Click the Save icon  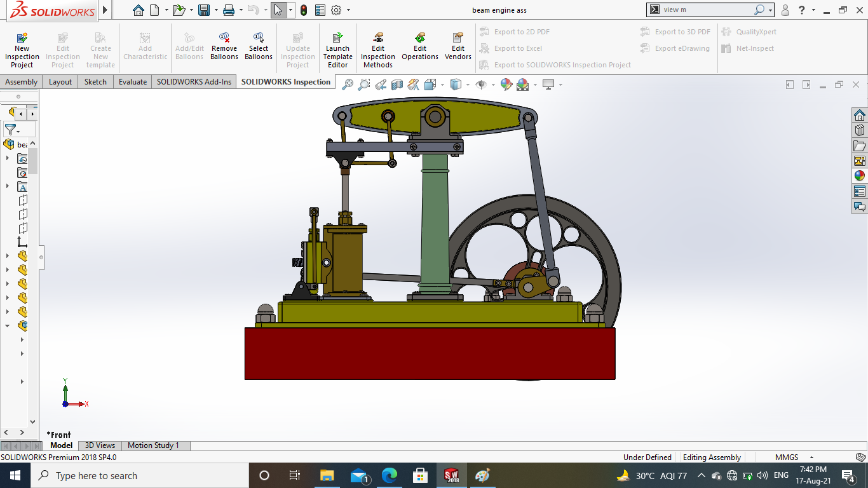tap(204, 10)
